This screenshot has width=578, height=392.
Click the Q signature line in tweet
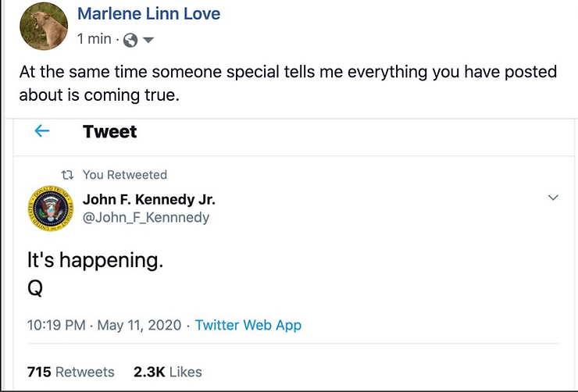pyautogui.click(x=35, y=288)
